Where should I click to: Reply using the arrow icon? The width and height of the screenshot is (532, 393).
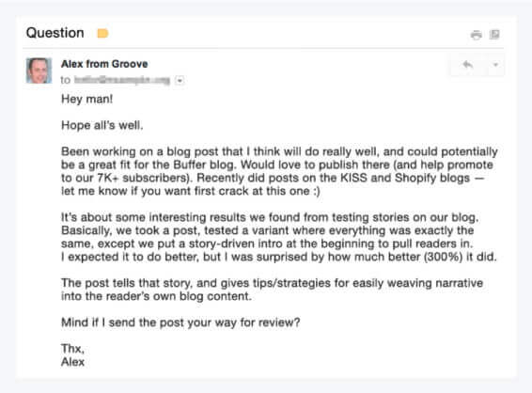pos(468,65)
